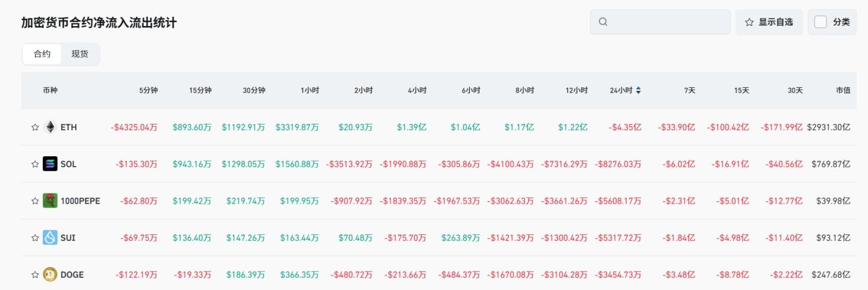Viewport: 868px width, 290px height.
Task: Click the SUI coin logo icon
Action: (50, 237)
